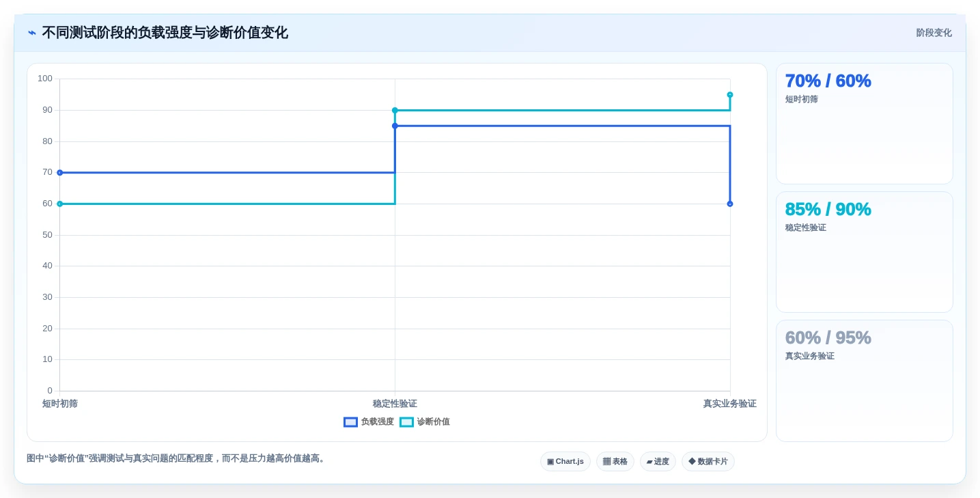980x498 pixels.
Task: Click the lightning icon beside the chart title
Action: [x=32, y=33]
